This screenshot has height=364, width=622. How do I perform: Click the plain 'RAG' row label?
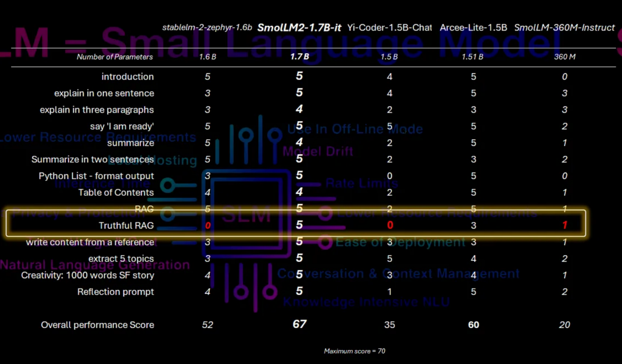click(144, 209)
